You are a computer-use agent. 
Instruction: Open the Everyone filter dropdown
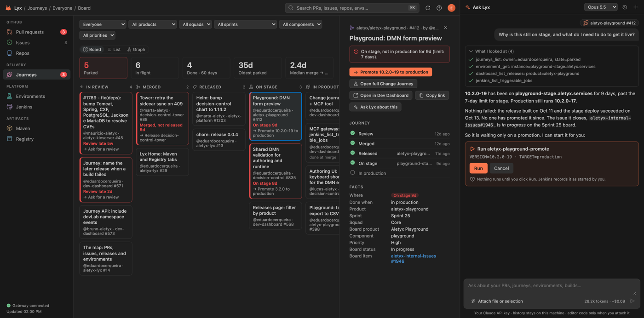coord(103,24)
